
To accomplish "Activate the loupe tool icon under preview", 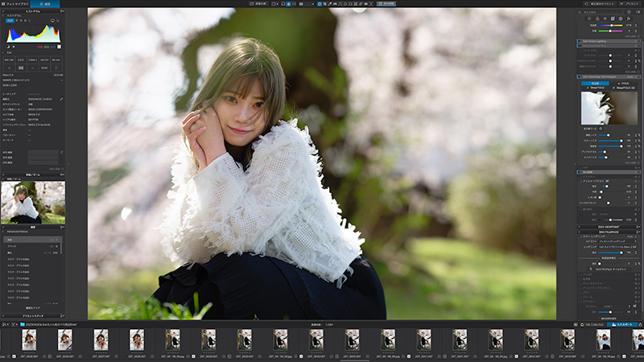I will (x=601, y=129).
